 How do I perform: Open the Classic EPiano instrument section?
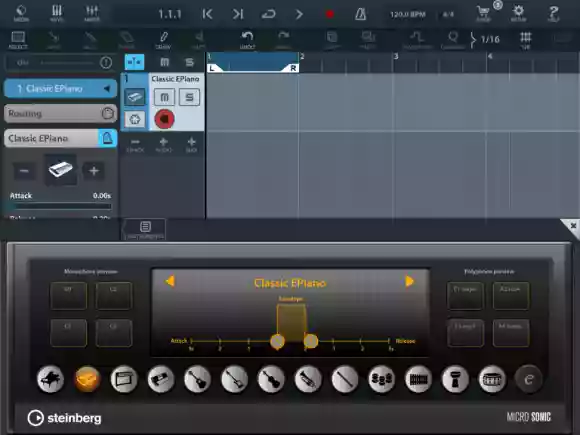tap(60, 138)
